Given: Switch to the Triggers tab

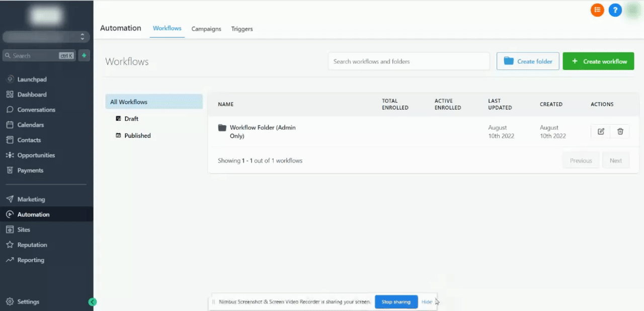Looking at the screenshot, I should 242,29.
